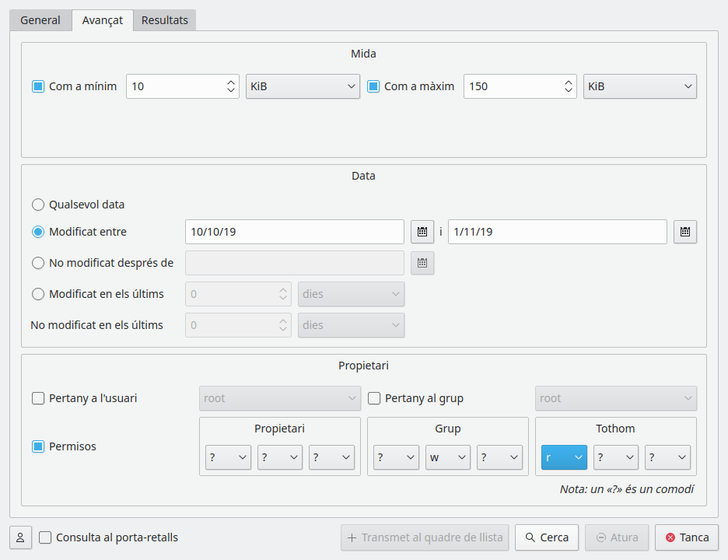Open the Resultats tab

[164, 20]
